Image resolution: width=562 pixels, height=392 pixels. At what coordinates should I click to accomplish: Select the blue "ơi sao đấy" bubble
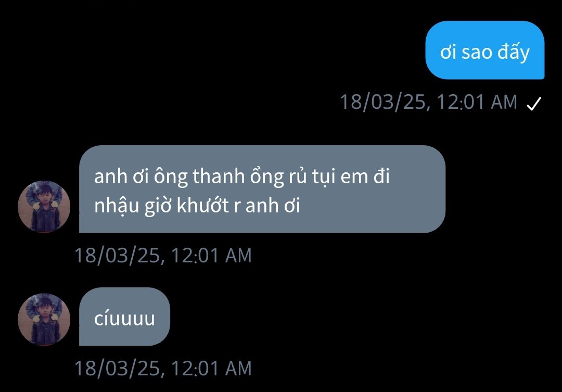point(485,50)
